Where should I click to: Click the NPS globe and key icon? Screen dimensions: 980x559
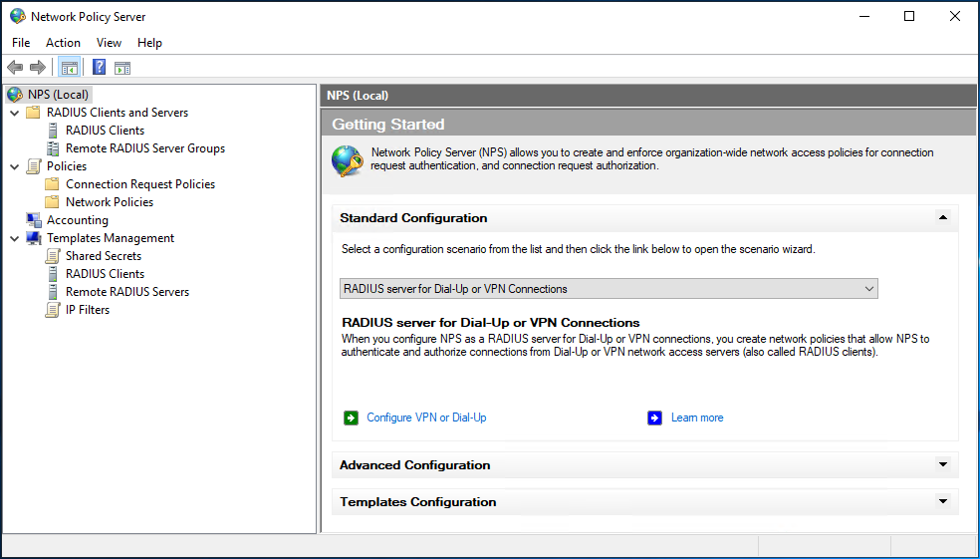[x=347, y=161]
